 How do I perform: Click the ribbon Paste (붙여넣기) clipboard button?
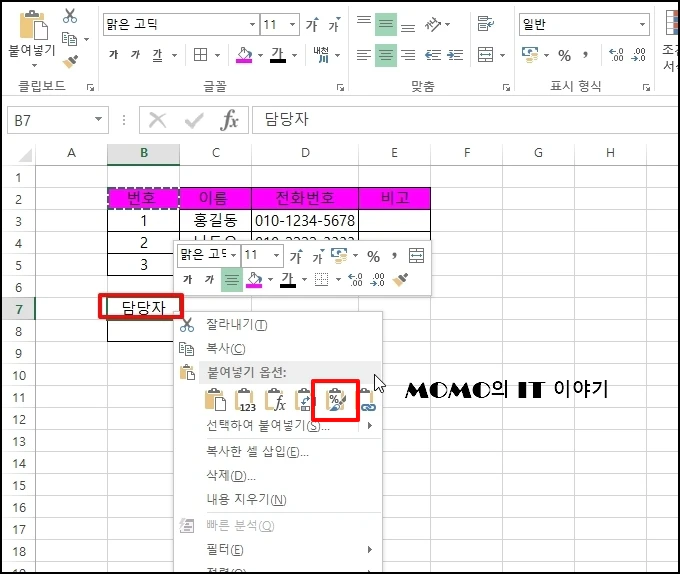(32, 39)
